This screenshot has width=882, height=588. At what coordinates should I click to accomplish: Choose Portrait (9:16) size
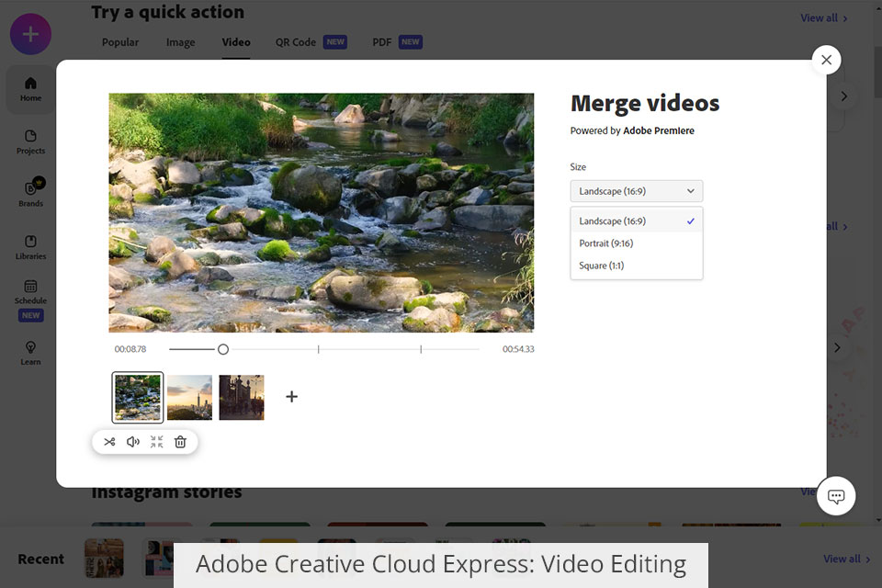[x=636, y=243]
